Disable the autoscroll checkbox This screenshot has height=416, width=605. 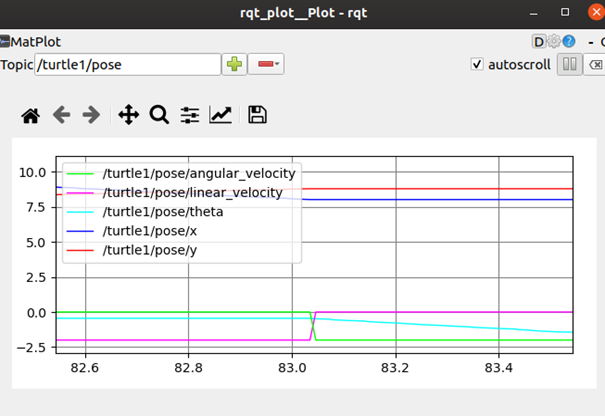pos(477,64)
